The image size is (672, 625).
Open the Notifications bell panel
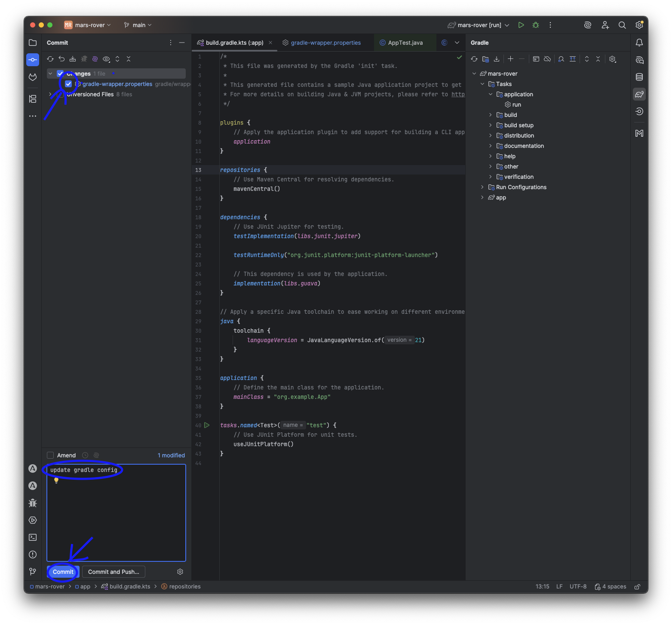[639, 43]
